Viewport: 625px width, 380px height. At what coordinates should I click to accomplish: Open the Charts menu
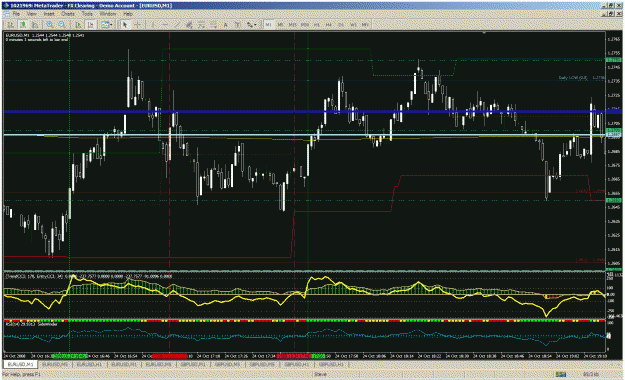click(68, 14)
